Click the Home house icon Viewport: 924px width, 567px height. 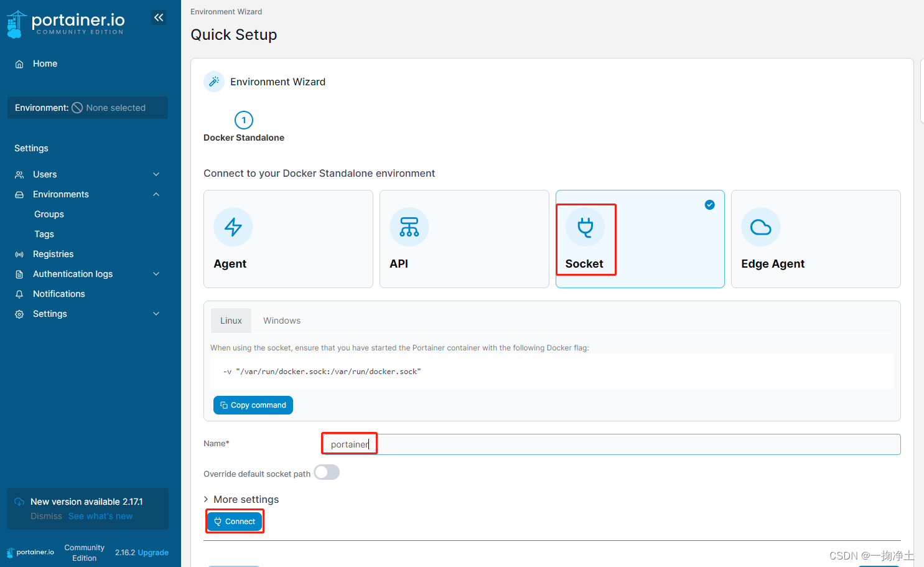19,64
